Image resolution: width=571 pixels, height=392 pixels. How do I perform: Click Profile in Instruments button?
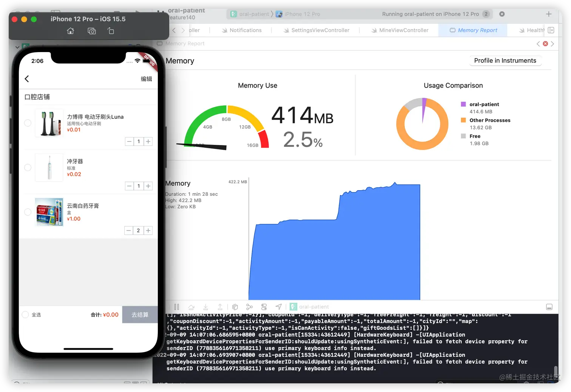505,61
